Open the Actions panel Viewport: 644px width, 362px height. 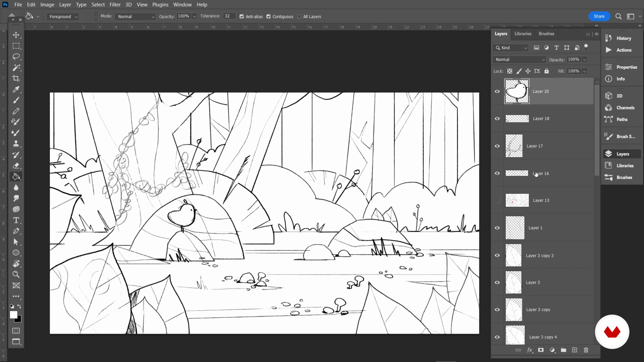[x=622, y=50]
